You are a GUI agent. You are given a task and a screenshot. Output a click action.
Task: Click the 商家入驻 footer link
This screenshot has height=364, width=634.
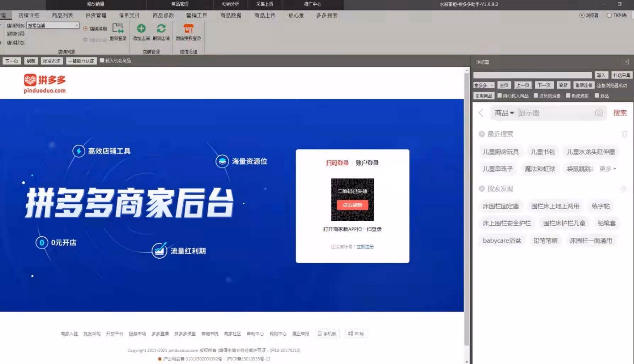pos(69,333)
